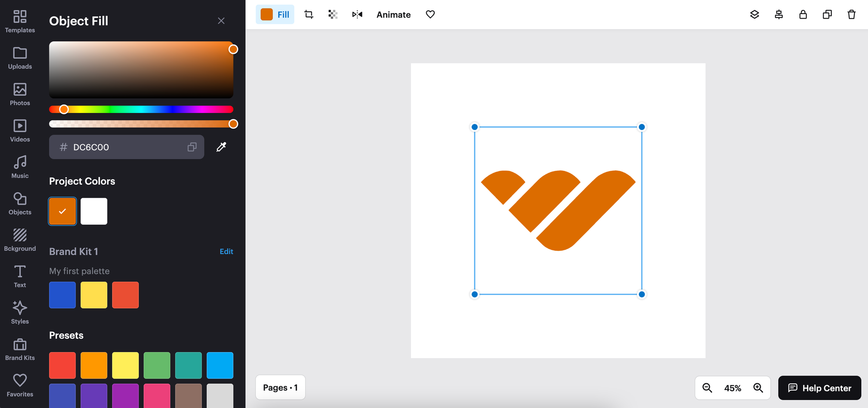Favorite the selected object with the heart
The image size is (868, 408).
(430, 14)
